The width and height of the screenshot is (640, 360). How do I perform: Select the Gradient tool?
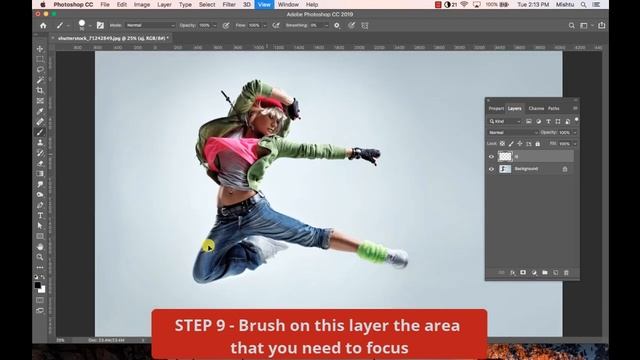[x=40, y=174]
